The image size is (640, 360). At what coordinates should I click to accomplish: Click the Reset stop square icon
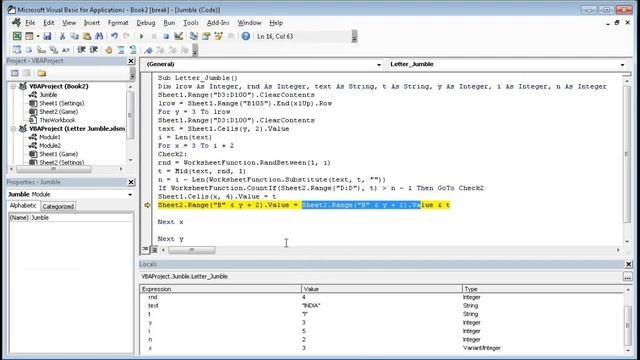click(x=166, y=36)
